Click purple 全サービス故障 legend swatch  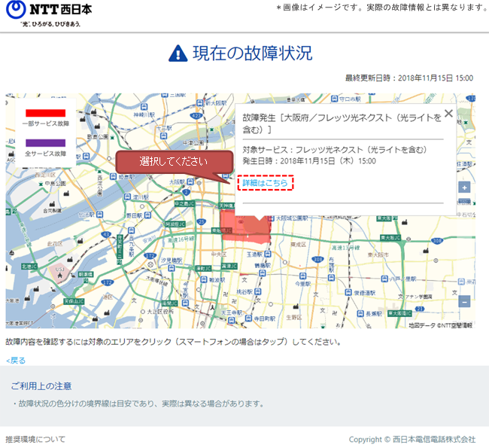pos(46,142)
